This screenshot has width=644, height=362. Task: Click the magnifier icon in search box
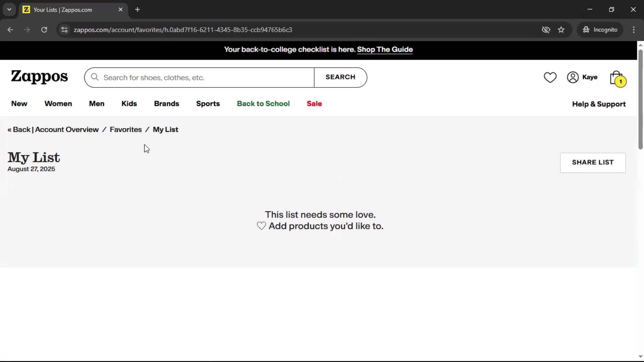(95, 77)
